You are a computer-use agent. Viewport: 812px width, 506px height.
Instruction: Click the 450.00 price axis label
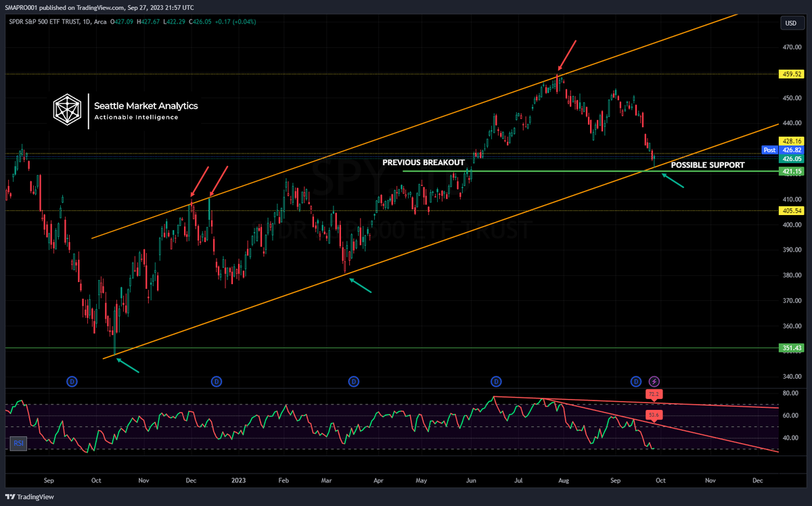[792, 98]
